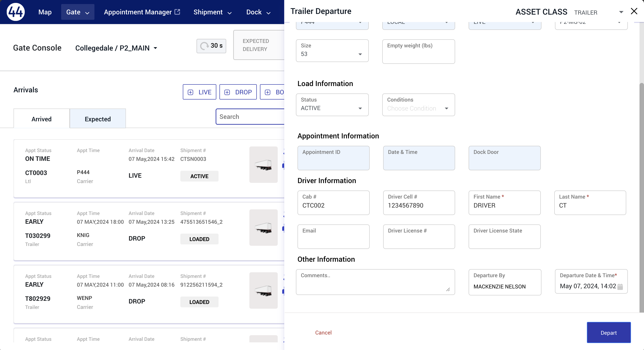Open the Size 53 dropdown
The image size is (644, 350).
(332, 51)
